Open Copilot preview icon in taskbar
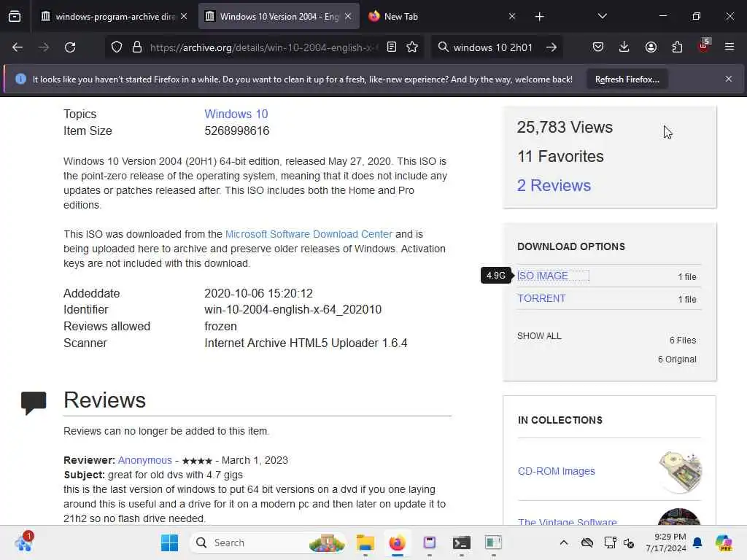Viewport: 747px width, 560px height. pos(724,542)
